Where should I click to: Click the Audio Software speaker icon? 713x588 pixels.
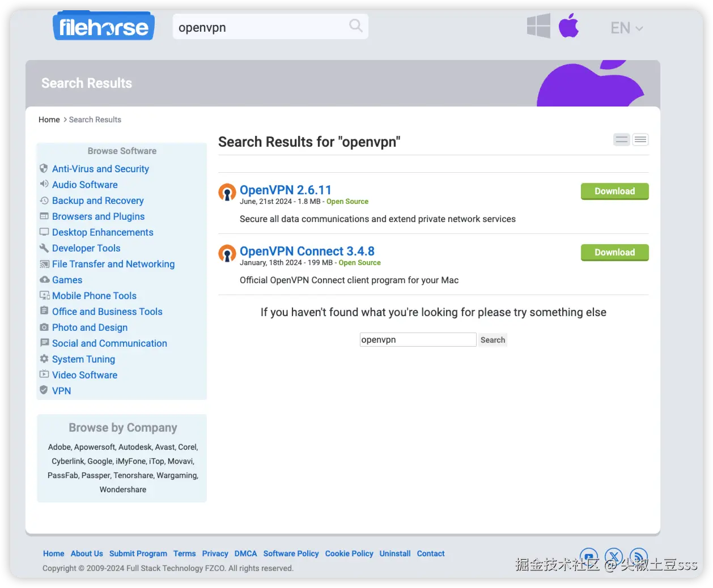[44, 184]
